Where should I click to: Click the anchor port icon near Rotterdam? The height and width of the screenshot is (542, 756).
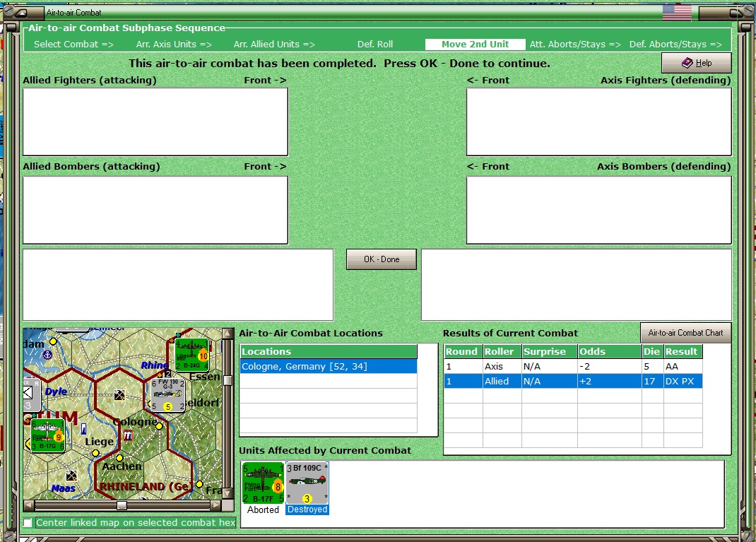point(47,355)
